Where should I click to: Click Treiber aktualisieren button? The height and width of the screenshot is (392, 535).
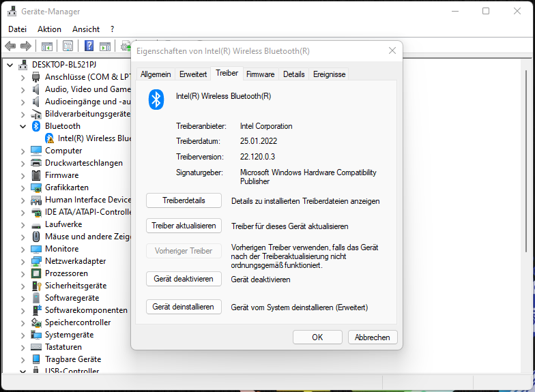point(184,226)
